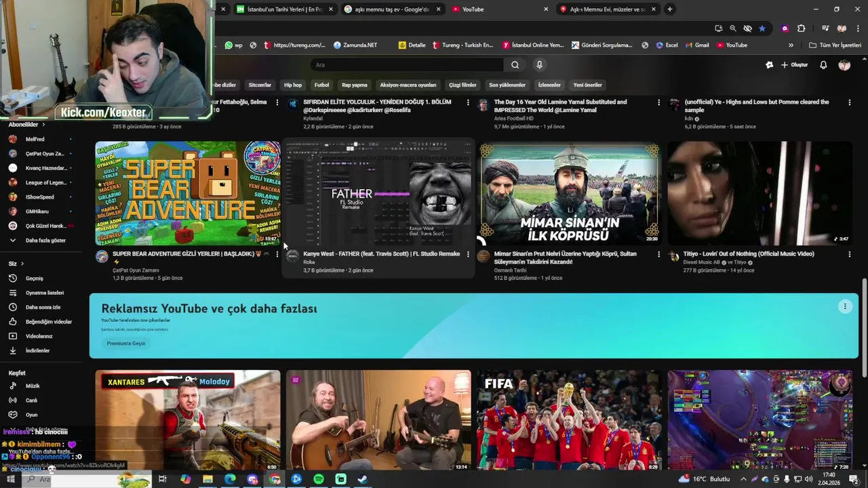
Task: Select the active YouTube browser tab
Action: [500, 9]
